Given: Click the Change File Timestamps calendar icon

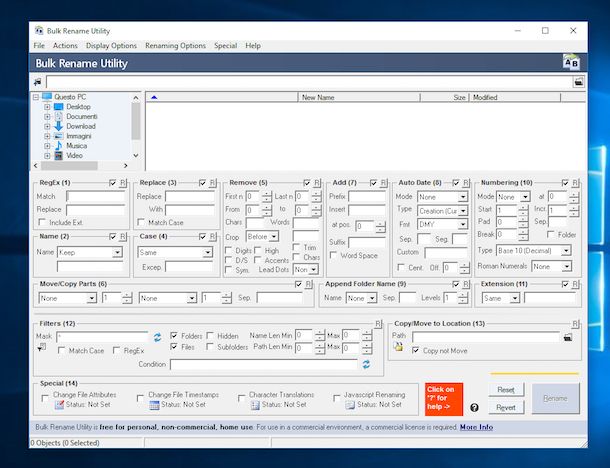Looking at the screenshot, I should pyautogui.click(x=154, y=405).
